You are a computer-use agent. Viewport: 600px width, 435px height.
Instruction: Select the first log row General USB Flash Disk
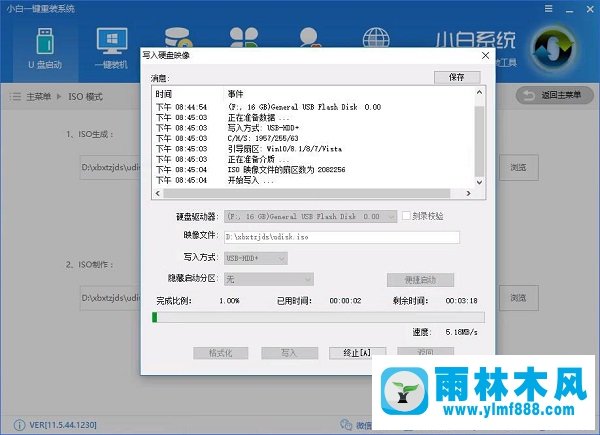pyautogui.click(x=313, y=107)
